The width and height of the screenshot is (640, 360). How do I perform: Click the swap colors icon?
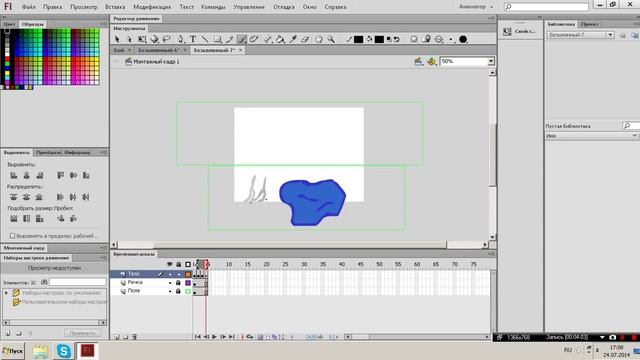pos(396,39)
